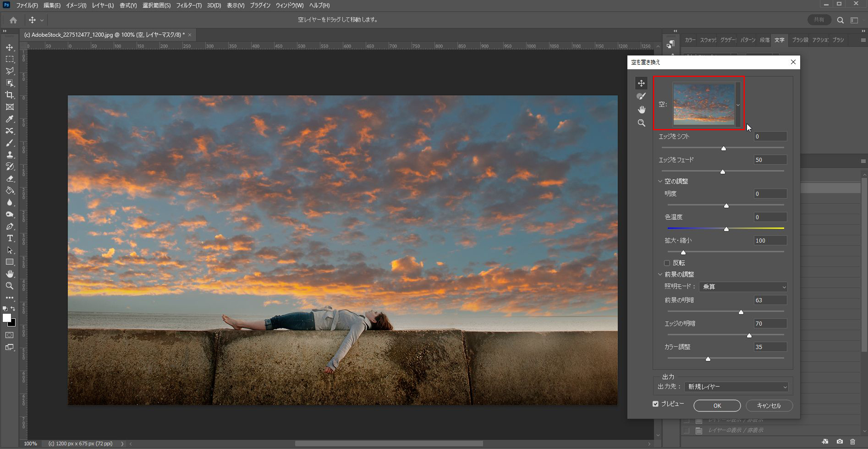Switch to the 段落 panel tab

tap(765, 40)
